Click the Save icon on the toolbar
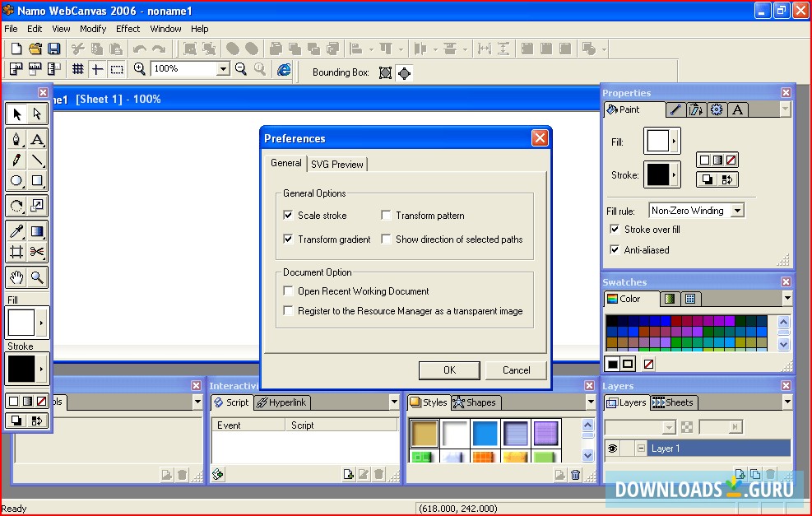Screen dimensions: 812x516 [x=53, y=48]
